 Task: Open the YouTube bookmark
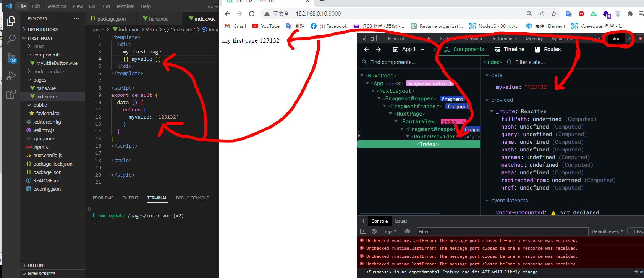(266, 26)
